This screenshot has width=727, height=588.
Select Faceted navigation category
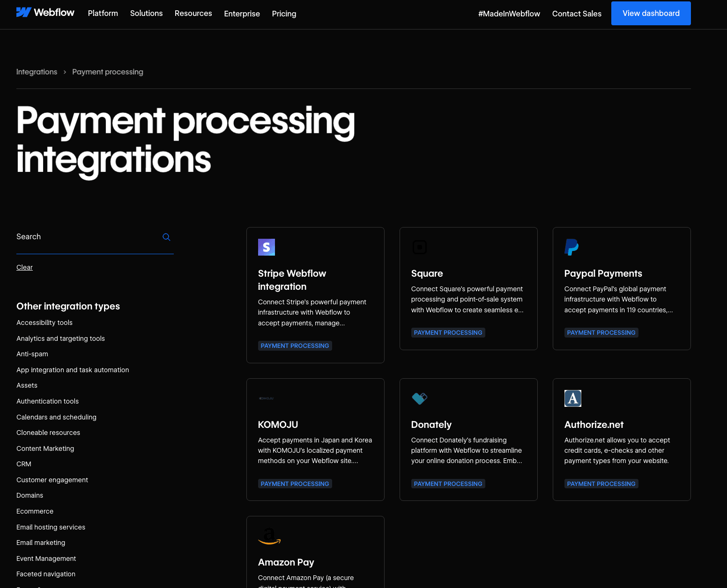coord(46,574)
